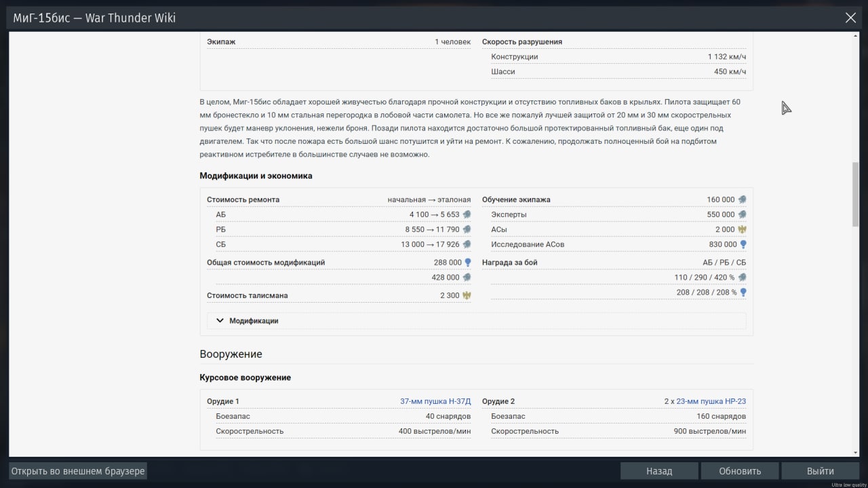Image resolution: width=868 pixels, height=488 pixels.
Task: Open the 37-мм пушка Н-37Д link
Action: 435,401
